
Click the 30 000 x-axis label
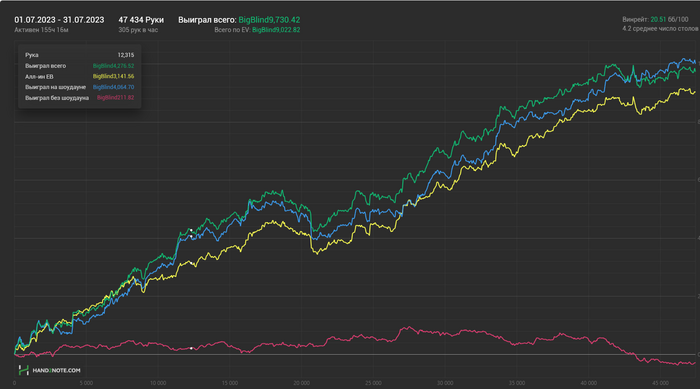pos(445,383)
